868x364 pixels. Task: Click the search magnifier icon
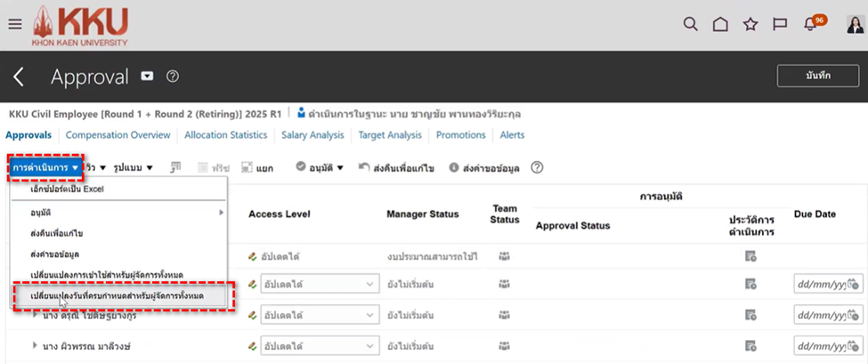tap(690, 24)
